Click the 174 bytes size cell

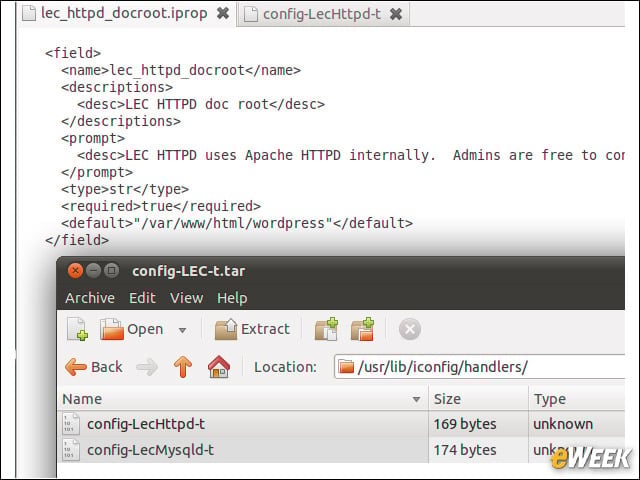click(465, 450)
